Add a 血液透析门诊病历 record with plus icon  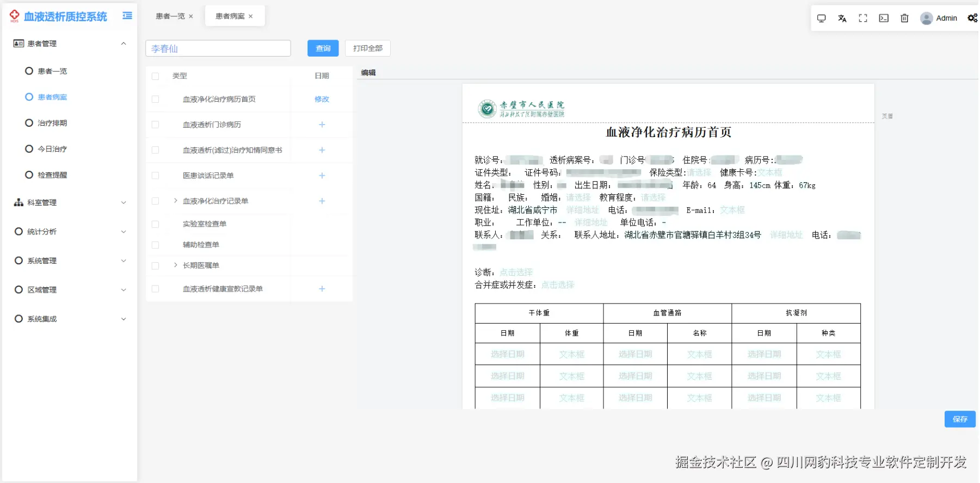point(322,125)
